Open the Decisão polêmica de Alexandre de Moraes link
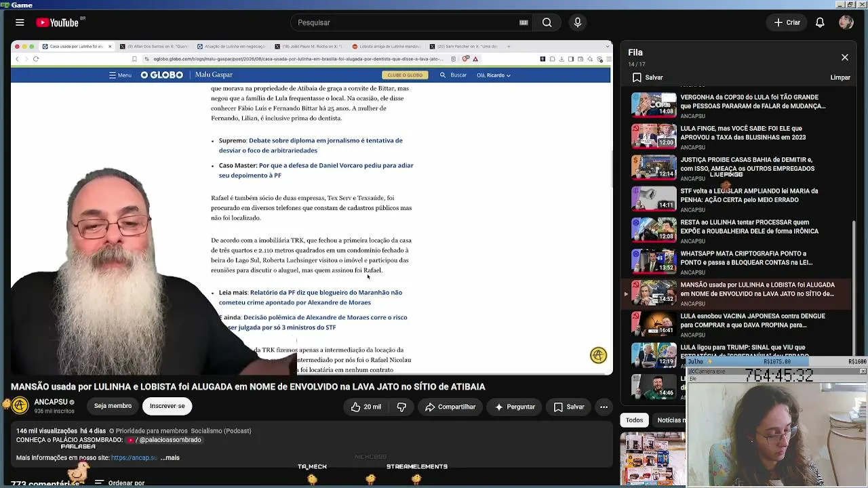The width and height of the screenshot is (868, 488). coord(313,322)
